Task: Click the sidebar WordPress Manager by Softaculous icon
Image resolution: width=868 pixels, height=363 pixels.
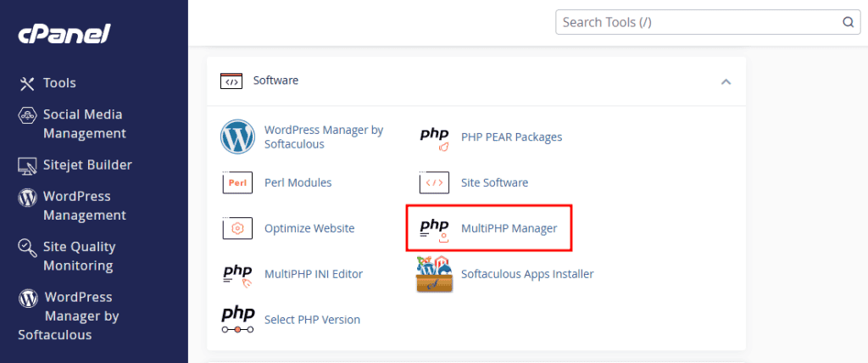Action: click(x=28, y=298)
